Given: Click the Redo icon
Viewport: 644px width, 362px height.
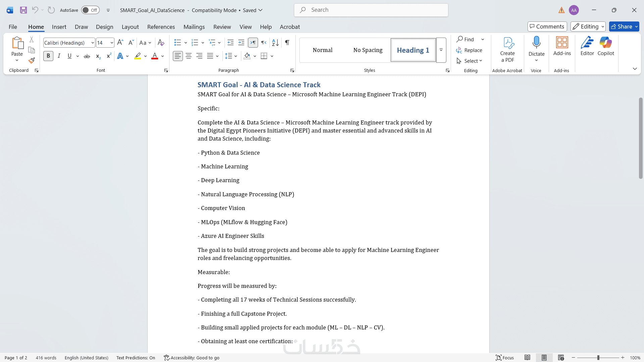Looking at the screenshot, I should [51, 10].
